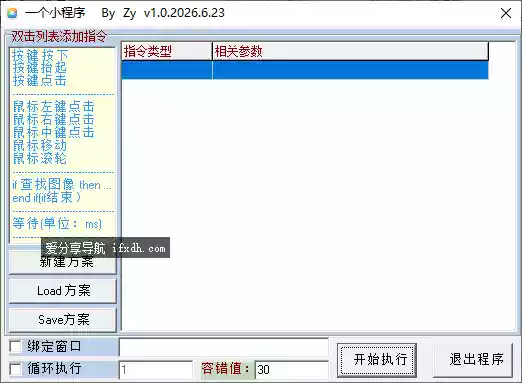Toggle the 循环执行 checkbox
Screen dimensions: 522x383
coord(15,369)
